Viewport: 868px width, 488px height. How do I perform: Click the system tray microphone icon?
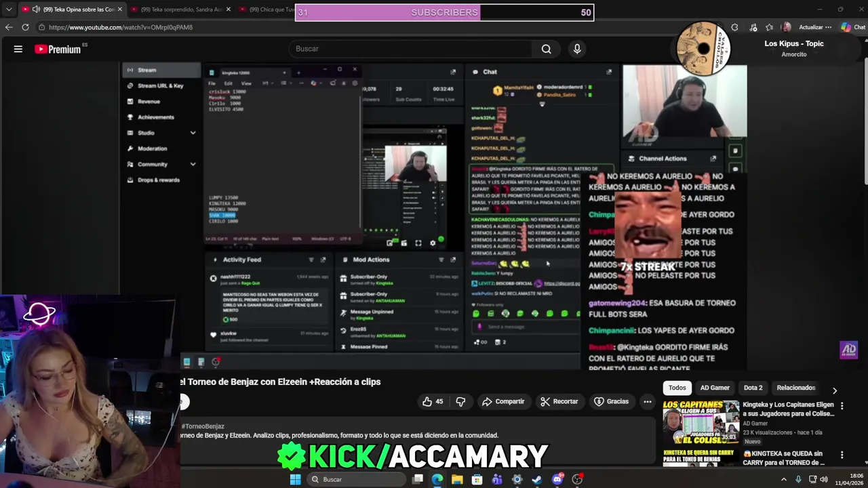798,479
